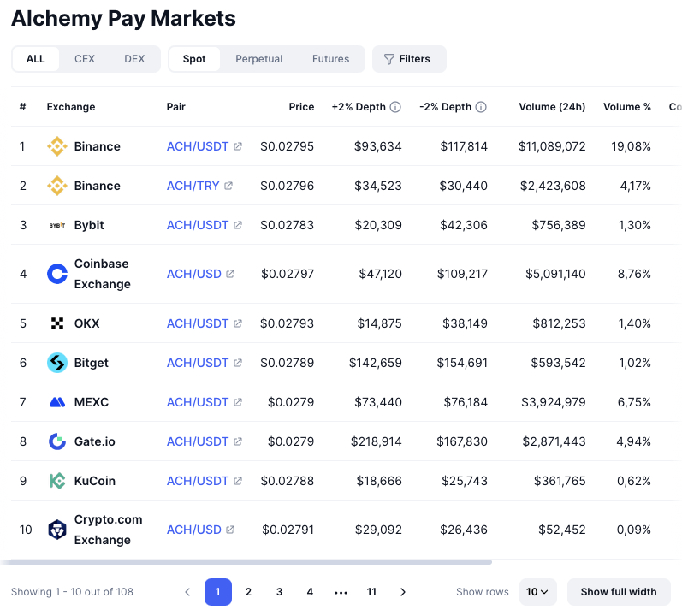
Task: Click the OKX logo icon
Action: point(57,323)
